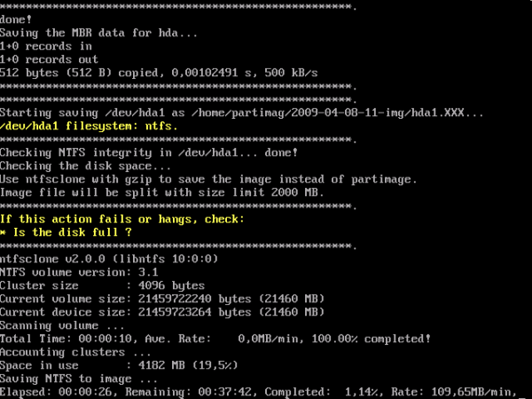Screen dimensions: 532x399
Task: Click the 'Checking the disk space...' line
Action: pyautogui.click(x=86, y=166)
